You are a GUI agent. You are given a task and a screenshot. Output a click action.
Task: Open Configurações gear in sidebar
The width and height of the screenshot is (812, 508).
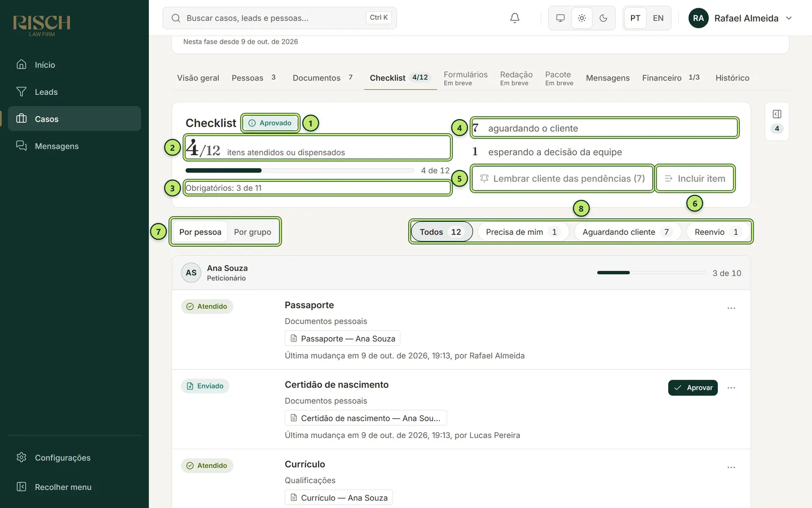coord(74,458)
